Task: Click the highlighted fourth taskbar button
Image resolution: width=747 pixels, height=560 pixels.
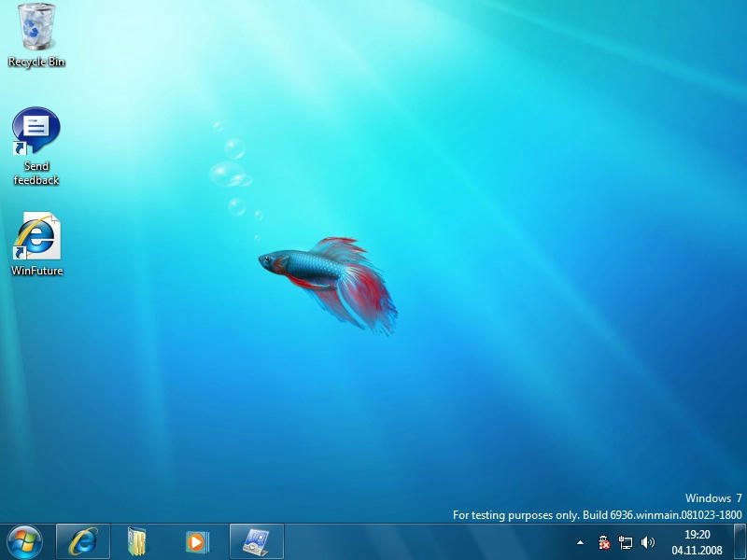Action: [x=256, y=541]
